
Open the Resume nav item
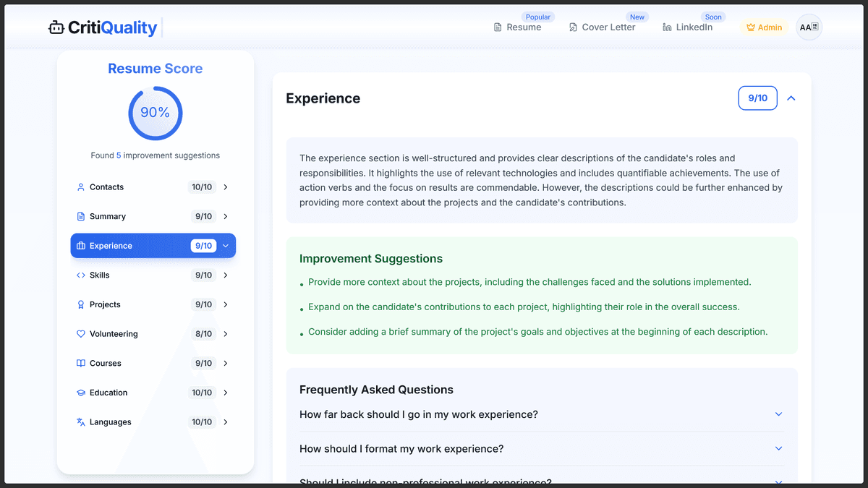(517, 27)
